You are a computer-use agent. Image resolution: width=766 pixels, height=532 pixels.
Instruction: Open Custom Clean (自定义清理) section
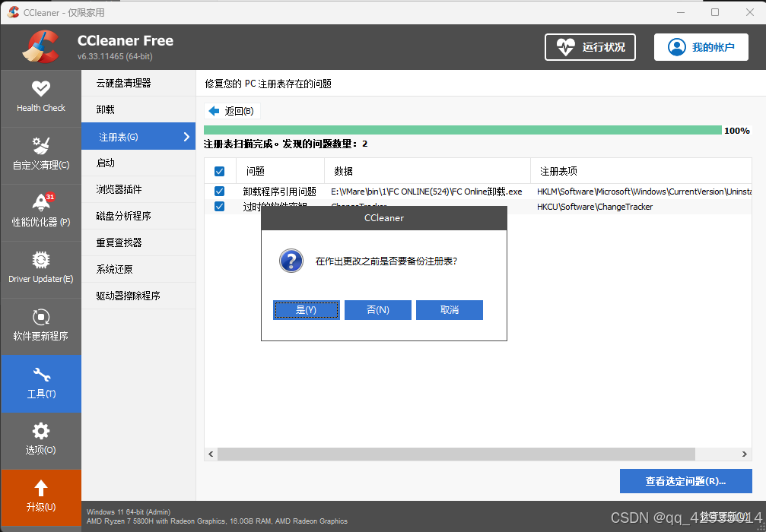(41, 156)
